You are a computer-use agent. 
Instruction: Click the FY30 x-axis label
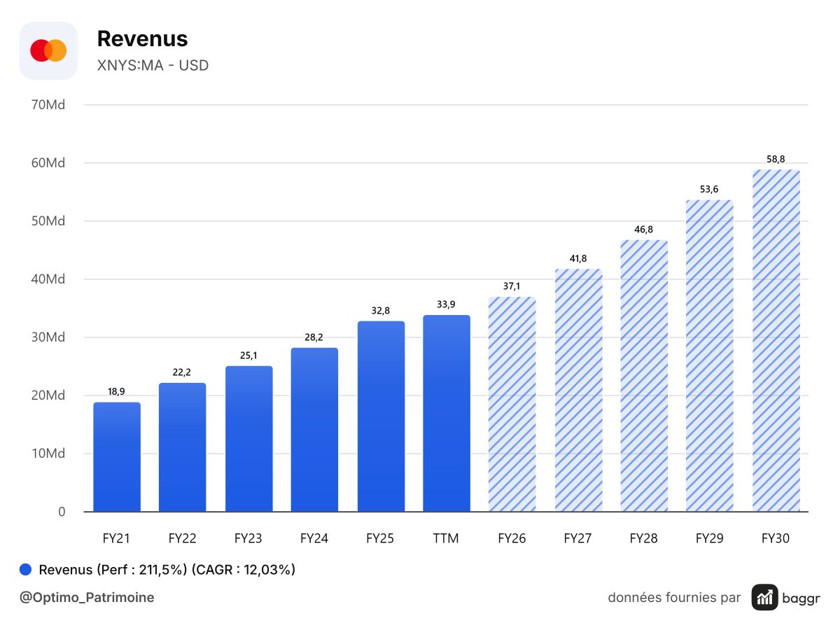click(x=776, y=538)
